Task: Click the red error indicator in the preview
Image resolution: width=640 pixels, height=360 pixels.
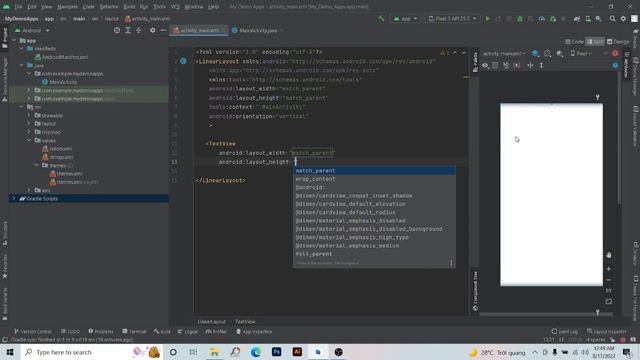Action: click(615, 53)
